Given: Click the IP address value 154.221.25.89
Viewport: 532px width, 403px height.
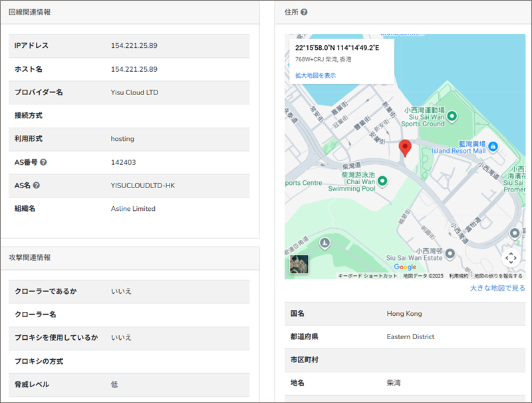Looking at the screenshot, I should [134, 46].
